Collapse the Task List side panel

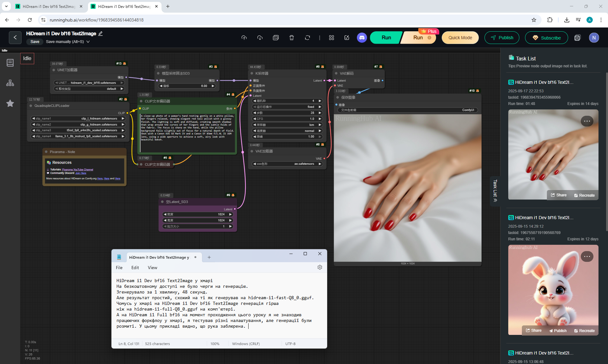point(495,191)
